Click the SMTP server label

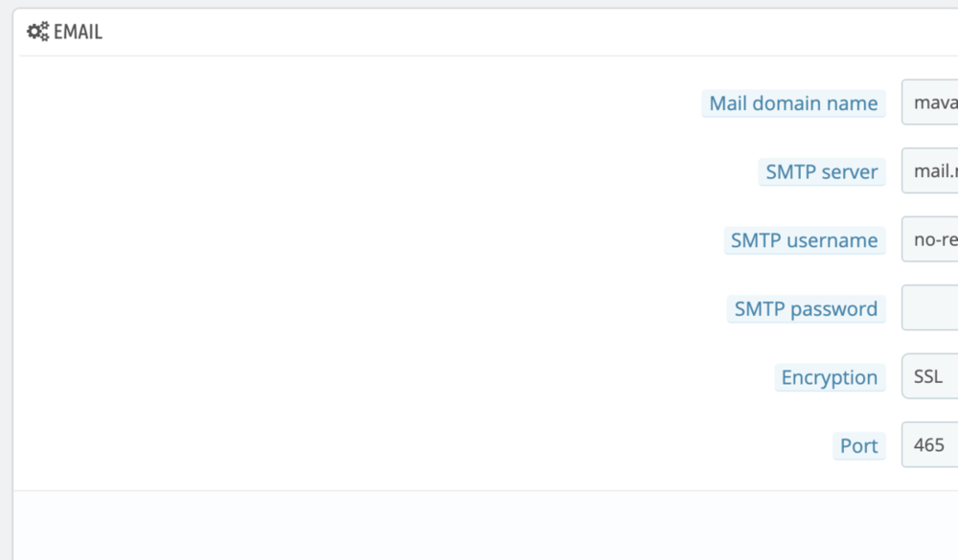click(822, 172)
